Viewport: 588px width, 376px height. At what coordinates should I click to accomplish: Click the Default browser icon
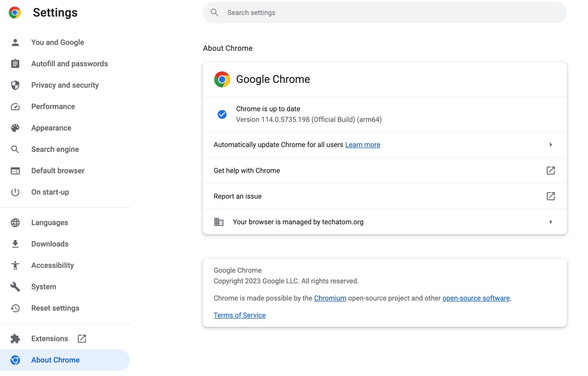click(x=16, y=170)
